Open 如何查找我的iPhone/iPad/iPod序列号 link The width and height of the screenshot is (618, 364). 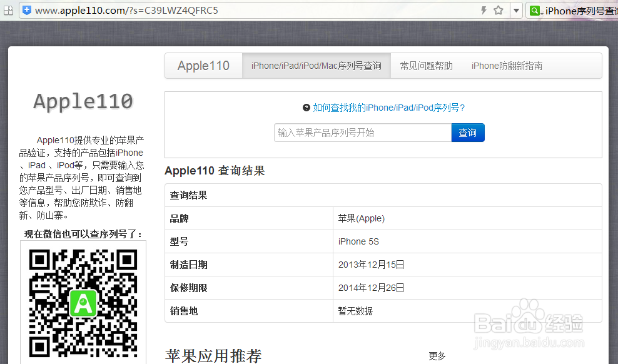click(389, 108)
